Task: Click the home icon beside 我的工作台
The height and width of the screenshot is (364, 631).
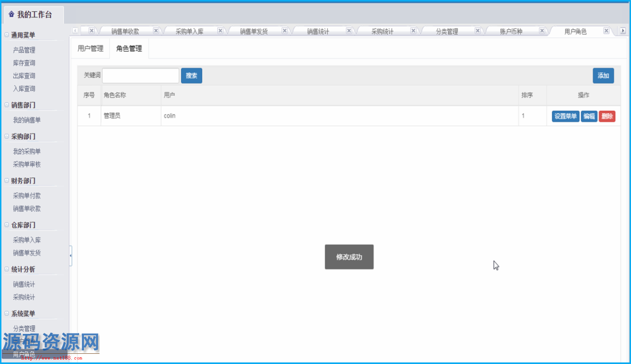Action: pyautogui.click(x=11, y=15)
